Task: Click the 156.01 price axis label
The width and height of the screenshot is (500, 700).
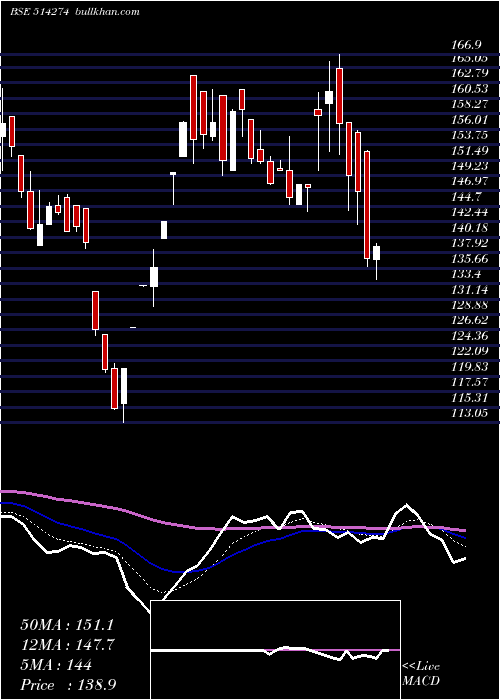Action: point(469,120)
